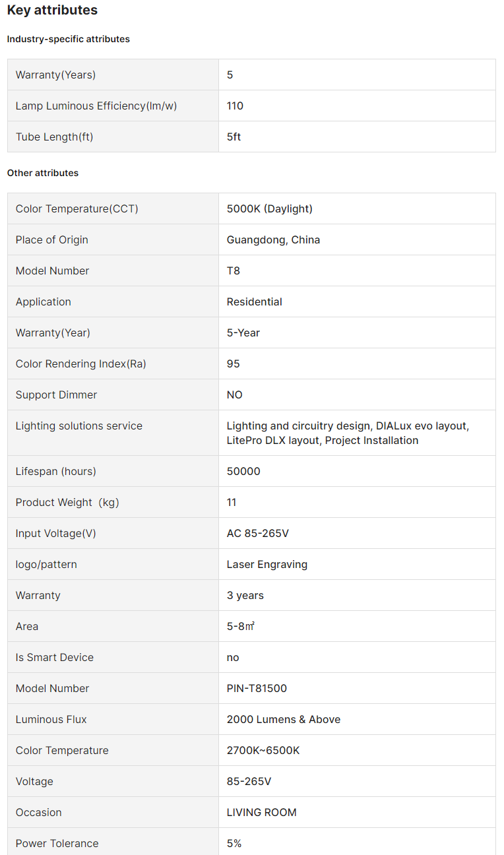The width and height of the screenshot is (504, 855).
Task: Select the AC 85-265V input voltage value
Action: 257,533
